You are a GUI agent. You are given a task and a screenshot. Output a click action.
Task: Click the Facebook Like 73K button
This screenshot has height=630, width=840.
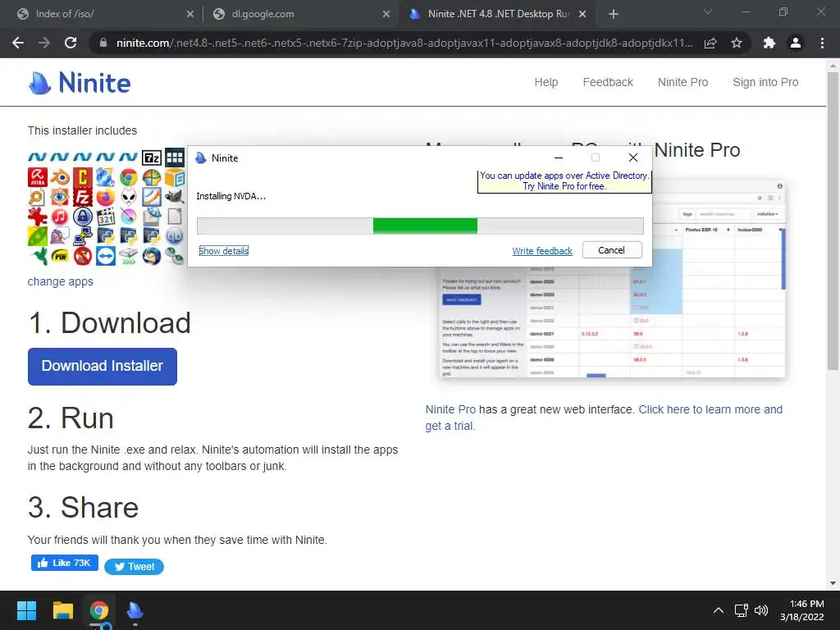[64, 563]
